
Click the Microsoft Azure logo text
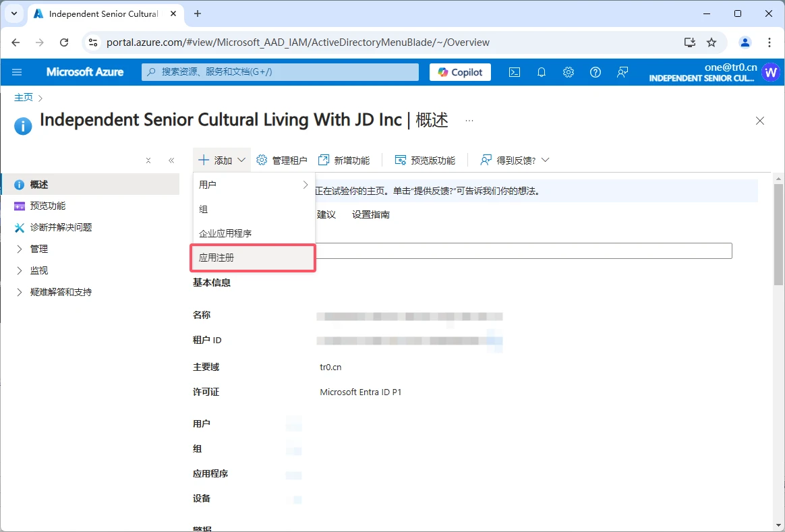[x=85, y=72]
